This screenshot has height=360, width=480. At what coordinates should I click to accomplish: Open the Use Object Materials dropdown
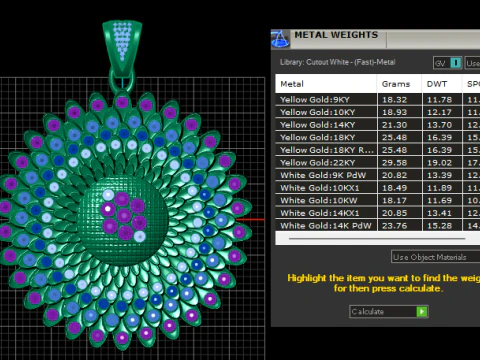[436, 257]
